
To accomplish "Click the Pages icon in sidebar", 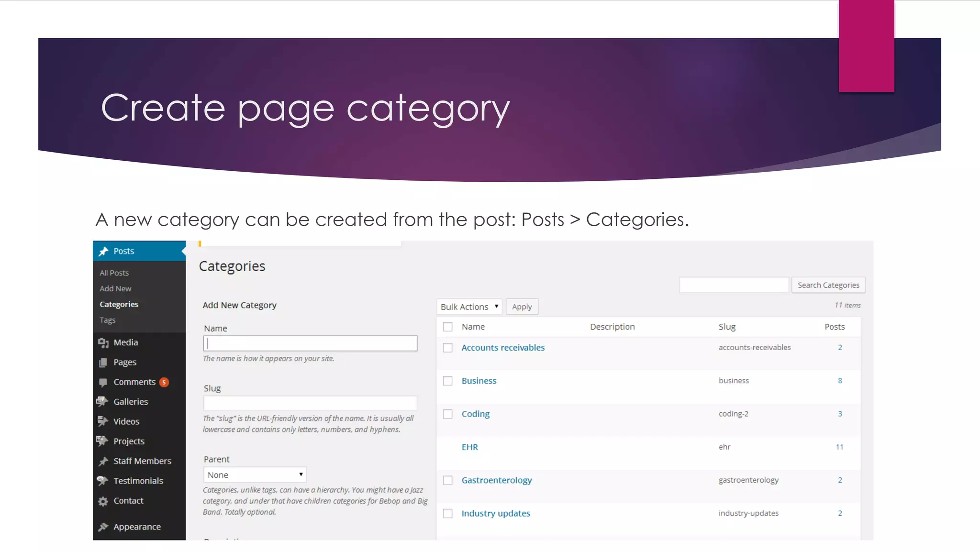I will pos(103,363).
